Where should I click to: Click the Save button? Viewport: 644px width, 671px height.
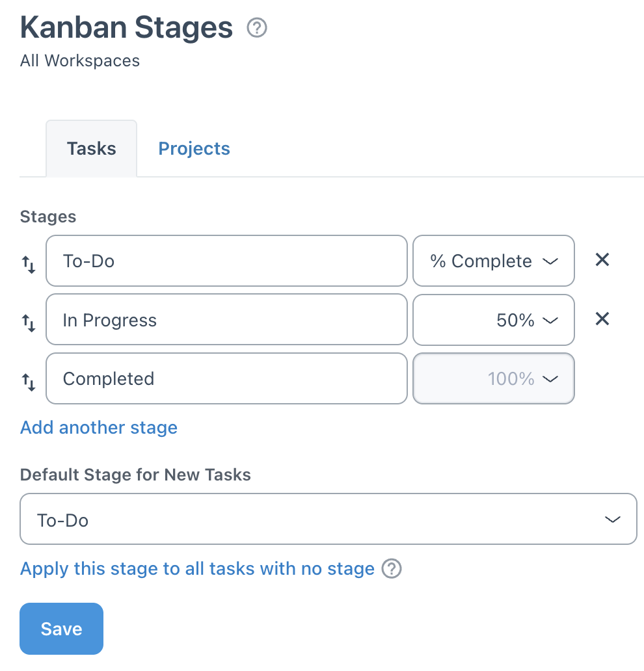tap(61, 628)
